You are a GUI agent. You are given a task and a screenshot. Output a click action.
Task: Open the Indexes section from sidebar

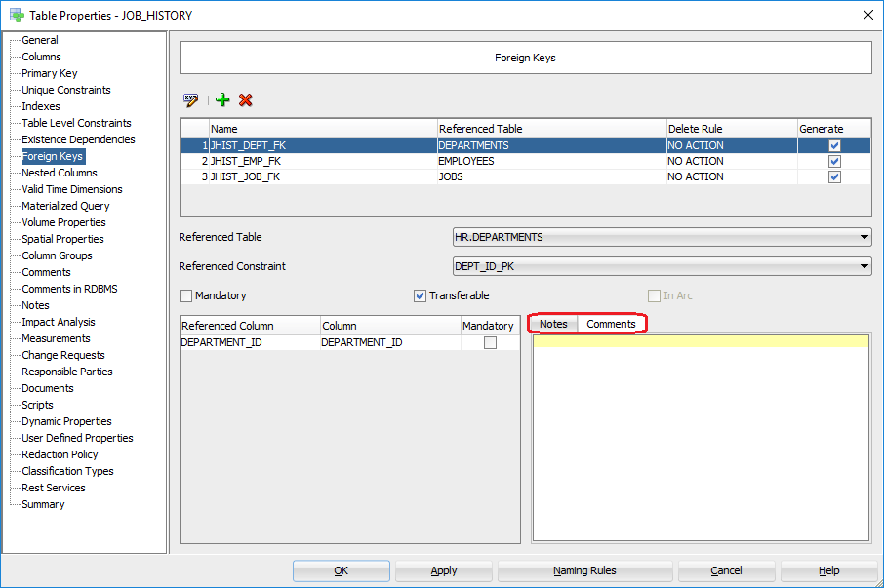pyautogui.click(x=40, y=106)
